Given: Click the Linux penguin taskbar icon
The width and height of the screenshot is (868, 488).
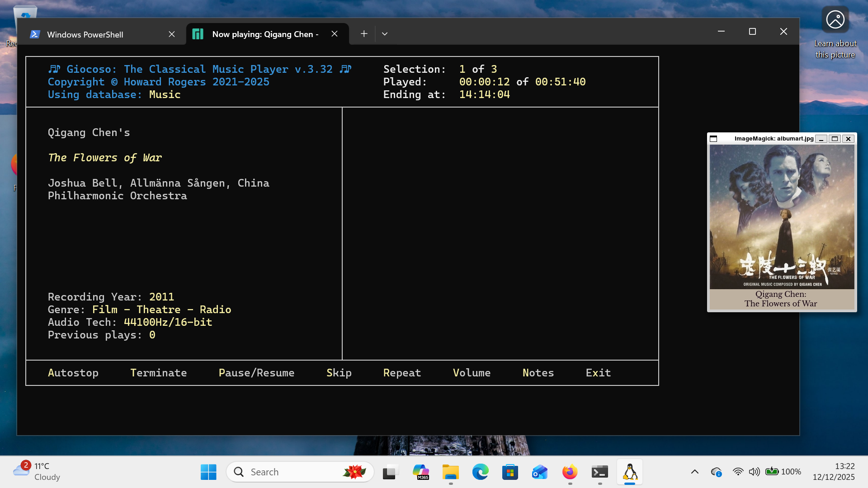Looking at the screenshot, I should [630, 472].
